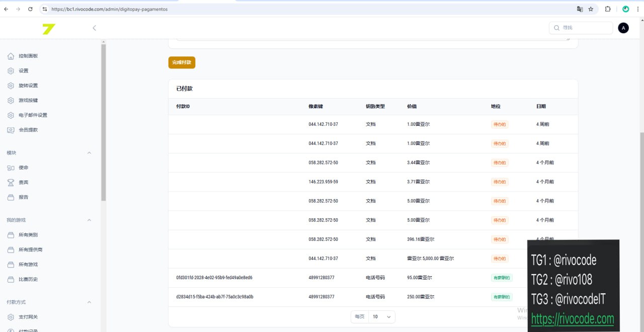
Task: Collapse the 付款方式 section chevron
Action: [90, 302]
